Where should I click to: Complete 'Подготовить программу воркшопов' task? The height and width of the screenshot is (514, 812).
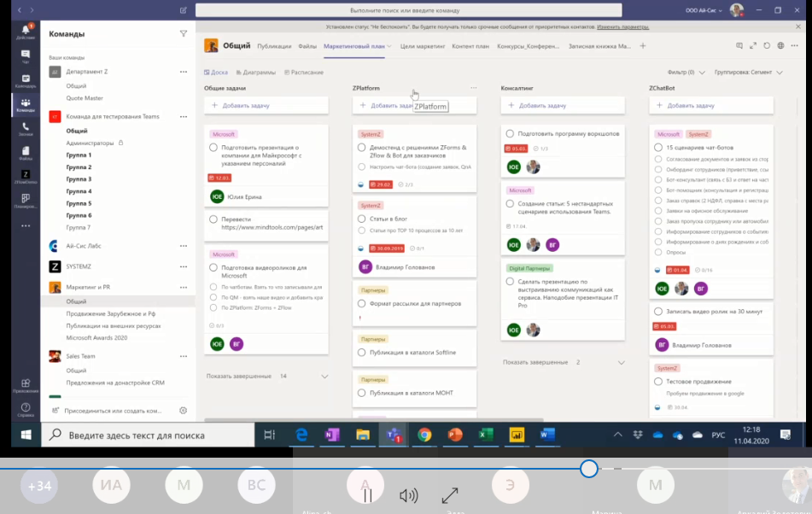point(510,133)
